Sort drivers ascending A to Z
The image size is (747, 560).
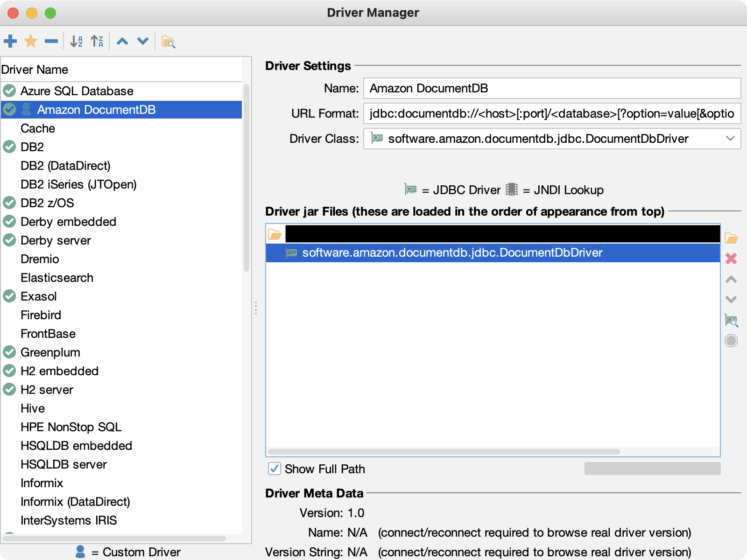coord(76,41)
